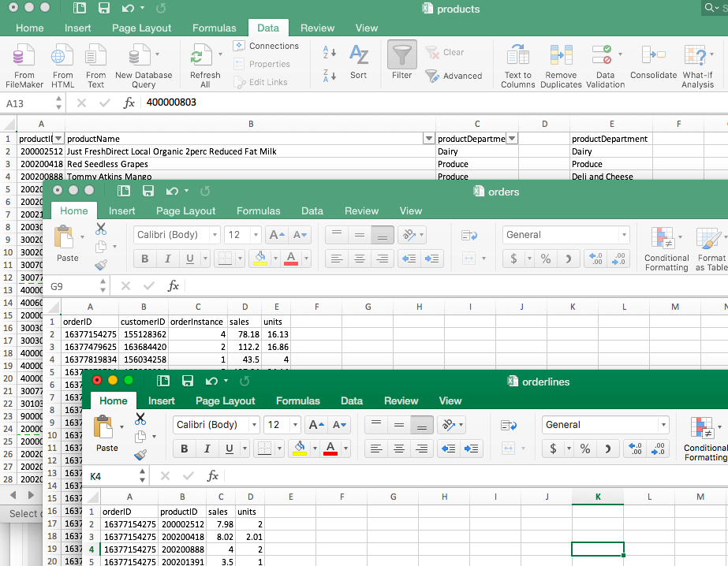Switch to Formulas tab in orderlines window
The height and width of the screenshot is (566, 728).
coord(298,400)
